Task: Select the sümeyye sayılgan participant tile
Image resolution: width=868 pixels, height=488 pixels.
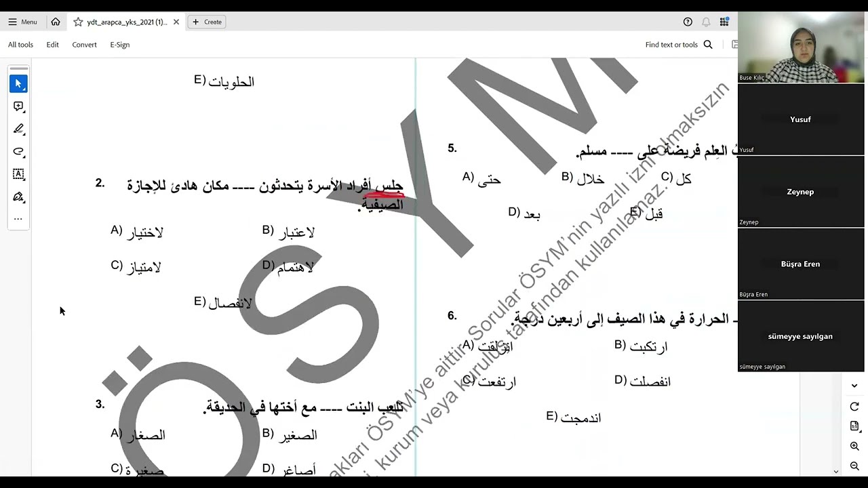Action: (x=801, y=336)
